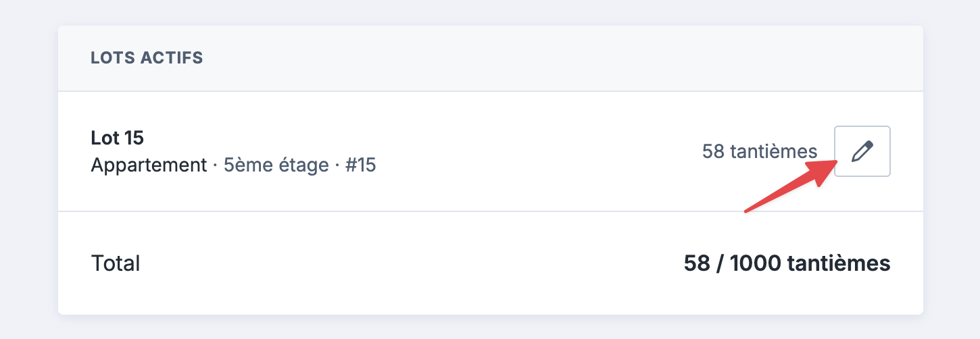
Task: Click the #15 lot number reference
Action: point(360,165)
